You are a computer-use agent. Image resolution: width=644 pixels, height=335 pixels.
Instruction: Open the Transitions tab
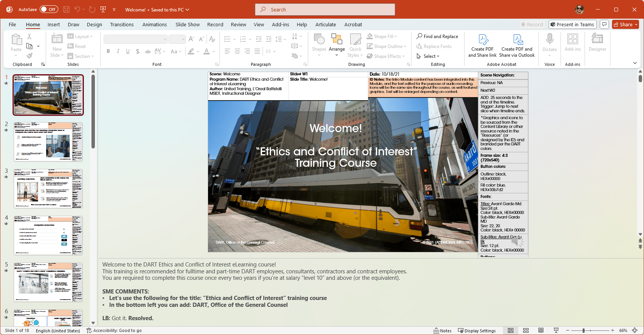122,24
